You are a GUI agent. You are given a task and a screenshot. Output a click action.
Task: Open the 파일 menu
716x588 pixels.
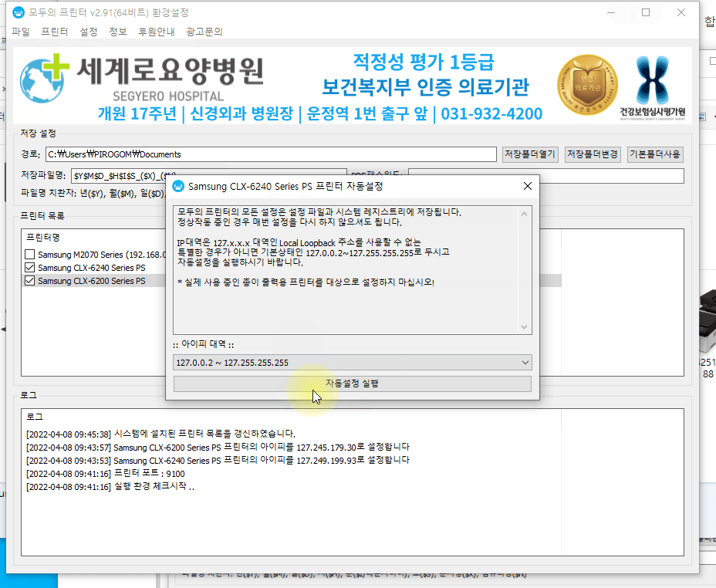[21, 32]
